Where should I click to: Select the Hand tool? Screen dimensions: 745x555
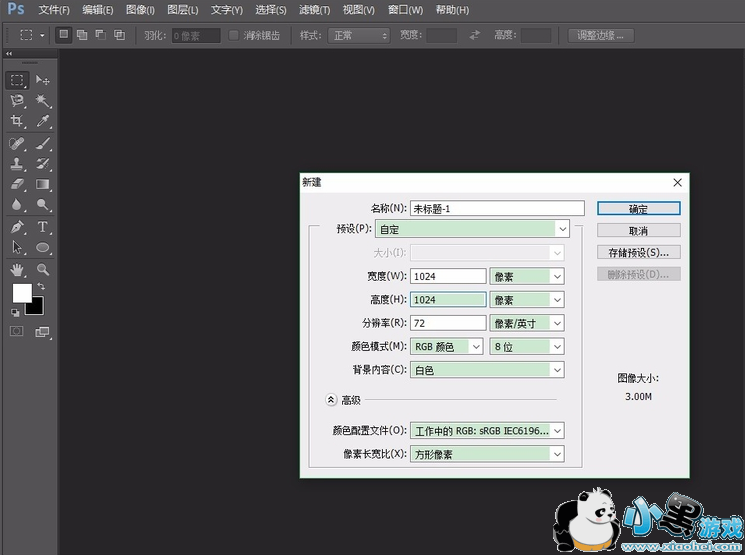click(x=17, y=269)
